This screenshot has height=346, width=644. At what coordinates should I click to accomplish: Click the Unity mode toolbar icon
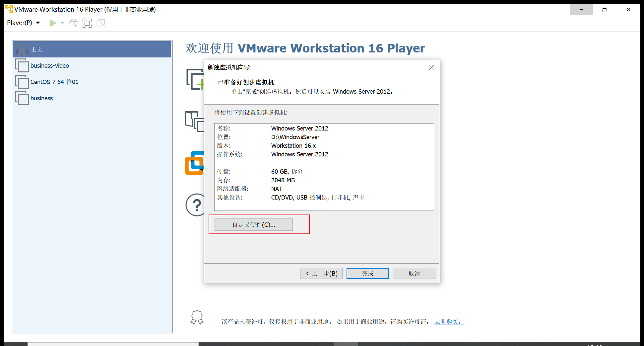coord(100,23)
